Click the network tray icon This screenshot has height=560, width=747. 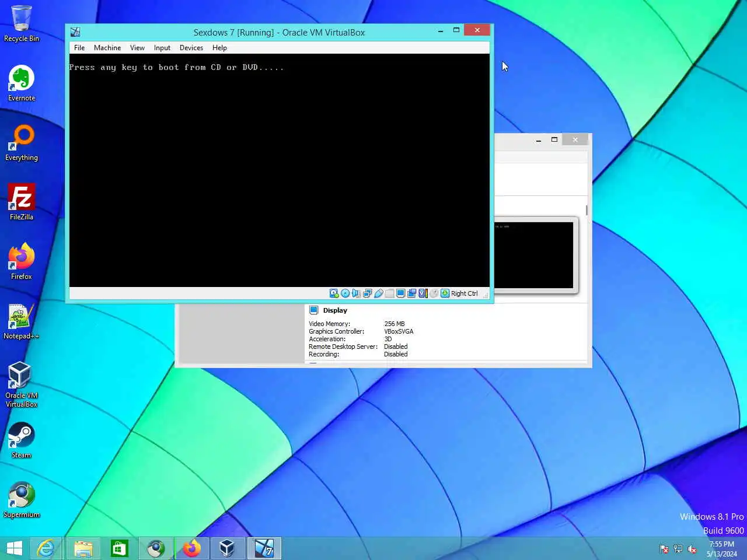click(x=678, y=549)
